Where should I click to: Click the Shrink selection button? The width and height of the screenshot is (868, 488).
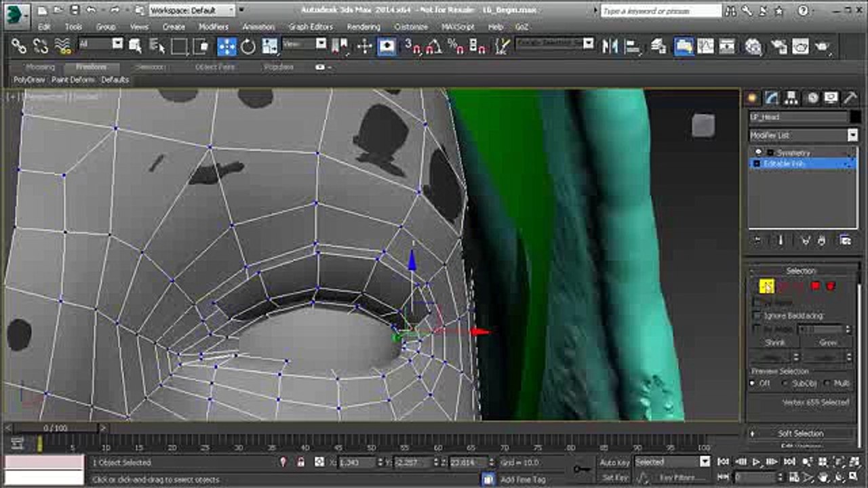click(775, 343)
